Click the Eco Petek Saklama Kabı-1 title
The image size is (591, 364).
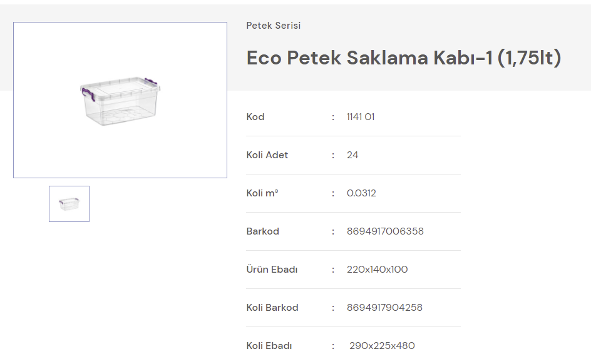(x=404, y=58)
